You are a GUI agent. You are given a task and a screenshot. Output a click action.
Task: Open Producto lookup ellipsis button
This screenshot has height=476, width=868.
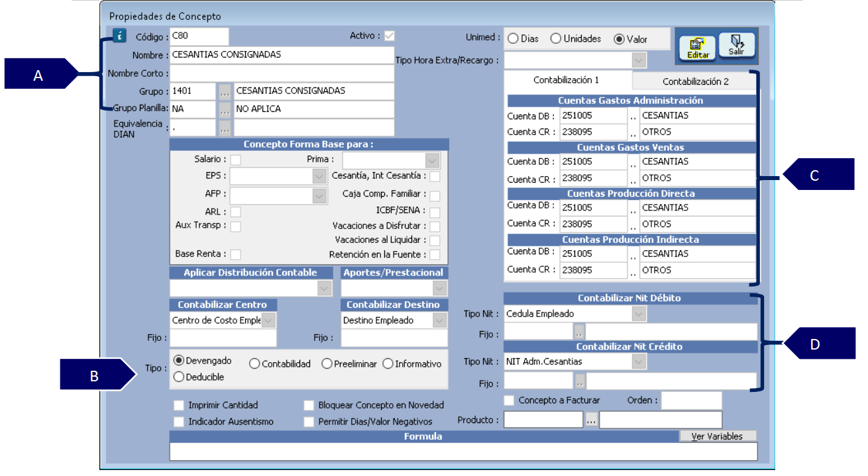tap(591, 420)
